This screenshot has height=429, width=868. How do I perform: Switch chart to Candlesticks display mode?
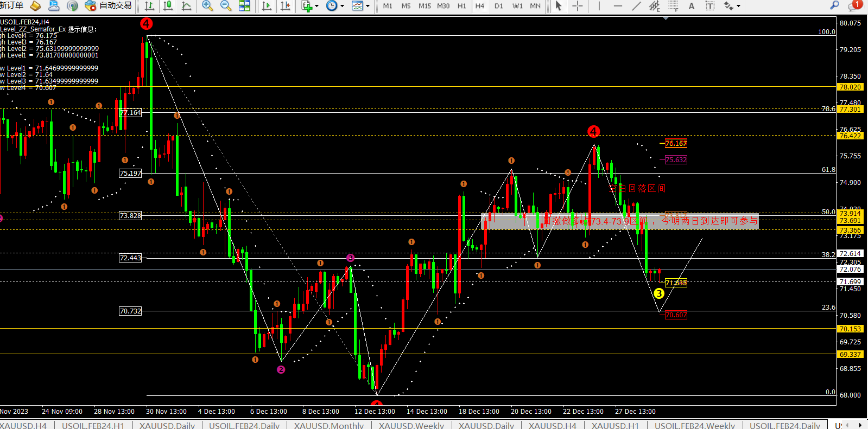pos(168,6)
